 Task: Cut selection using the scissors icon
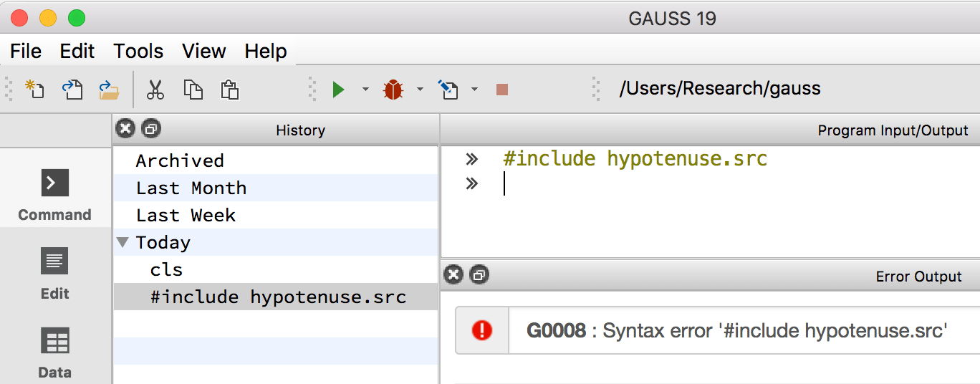pos(155,90)
